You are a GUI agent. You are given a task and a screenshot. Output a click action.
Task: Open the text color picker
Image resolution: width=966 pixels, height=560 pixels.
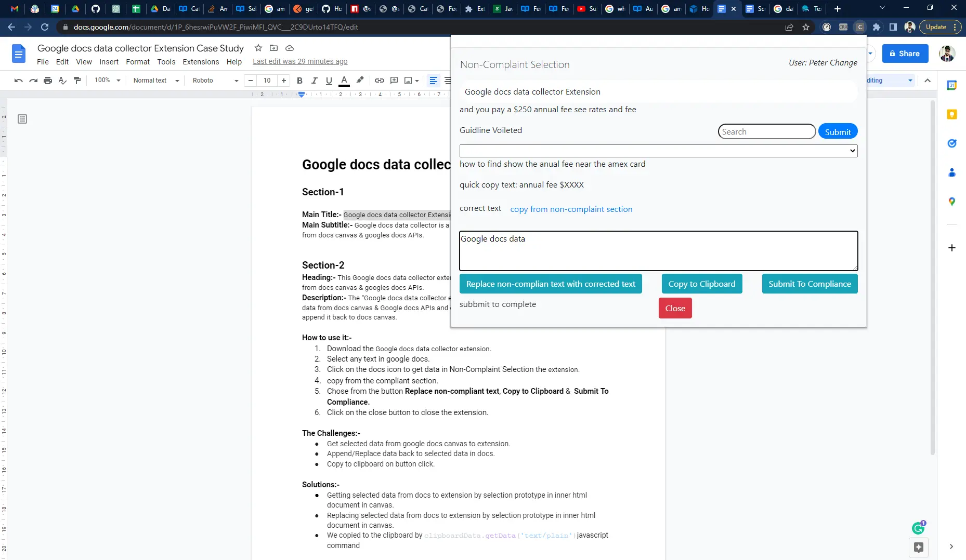point(344,81)
